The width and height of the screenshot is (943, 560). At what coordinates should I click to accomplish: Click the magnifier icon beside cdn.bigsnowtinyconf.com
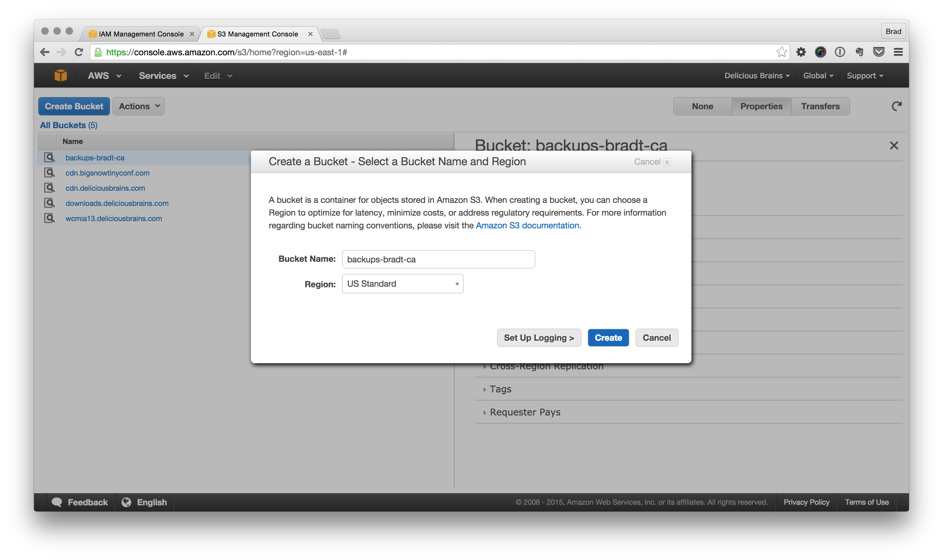(50, 172)
